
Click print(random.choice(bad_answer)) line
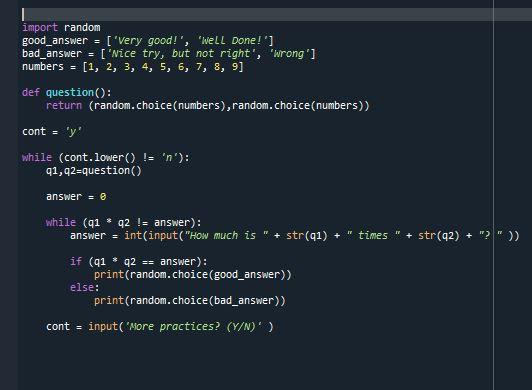coord(190,301)
